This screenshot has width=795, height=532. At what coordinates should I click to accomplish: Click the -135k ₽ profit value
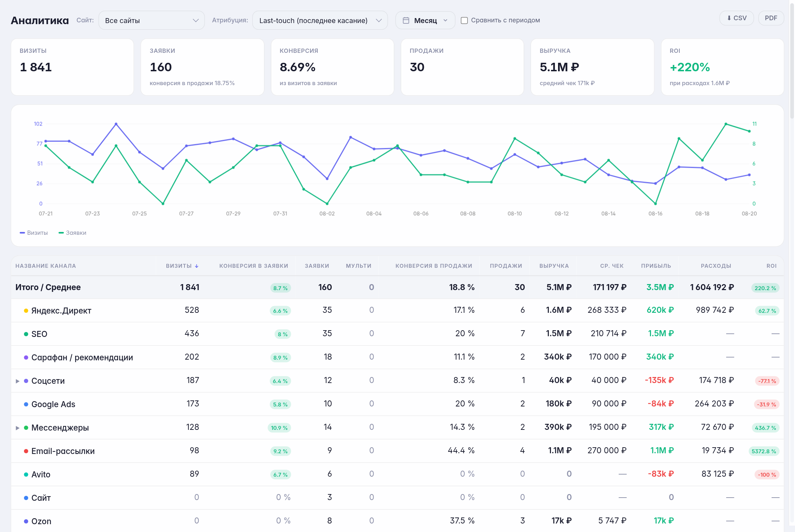pyautogui.click(x=659, y=380)
